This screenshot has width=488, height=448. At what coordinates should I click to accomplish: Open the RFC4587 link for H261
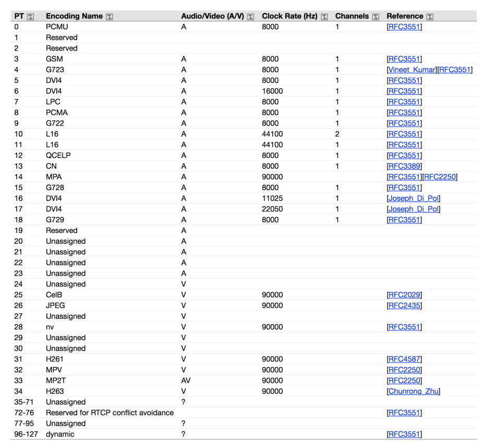[x=404, y=359]
